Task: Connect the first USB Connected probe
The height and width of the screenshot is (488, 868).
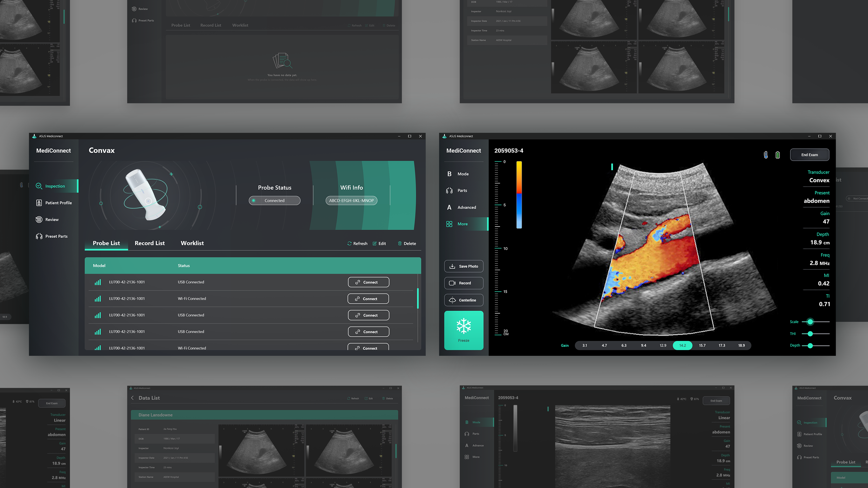Action: click(x=368, y=282)
